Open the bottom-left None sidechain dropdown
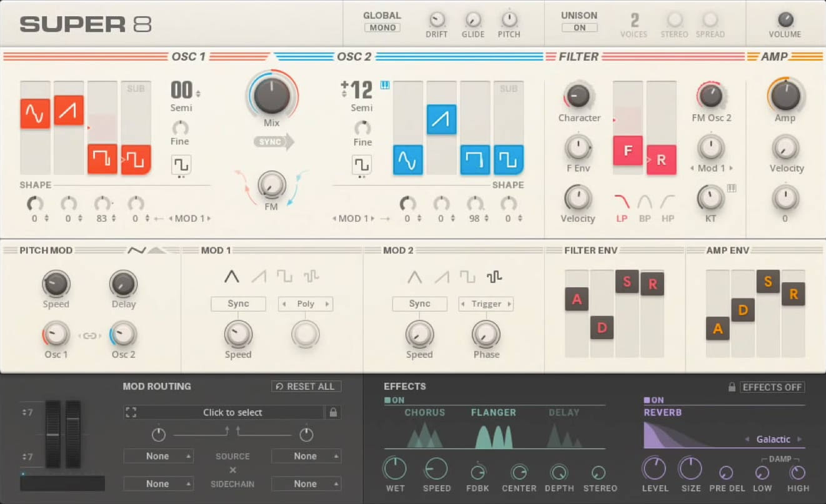 point(159,483)
